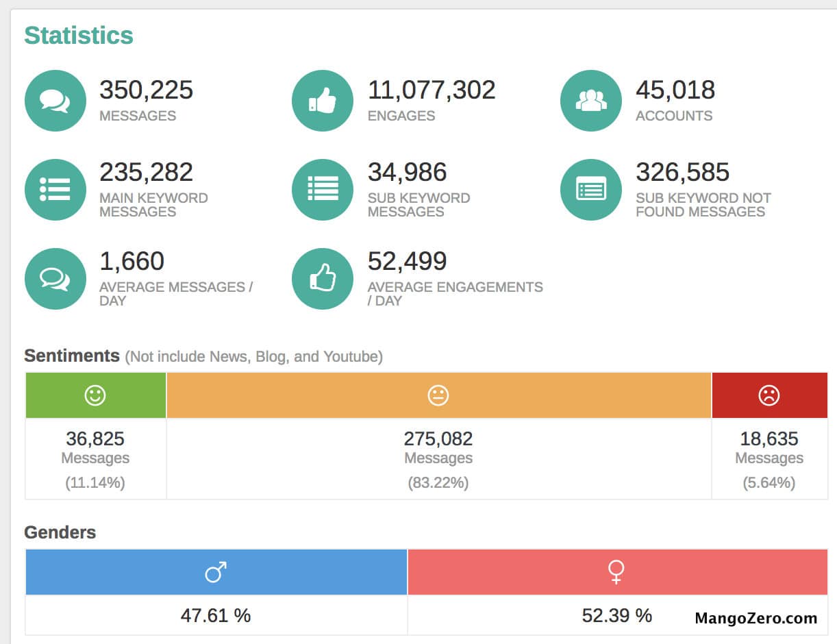Viewport: 837px width, 644px height.
Task: Click the 36,825 positive messages count
Action: 95,438
